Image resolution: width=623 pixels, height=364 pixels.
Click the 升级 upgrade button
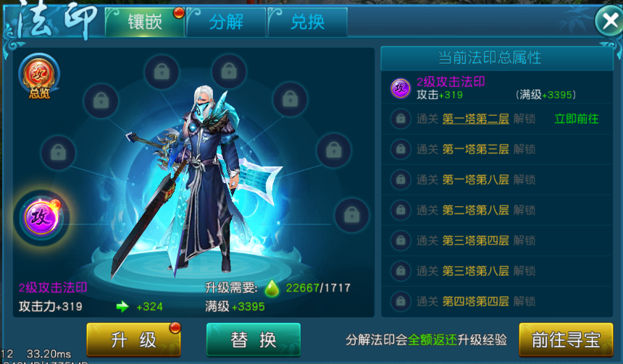pos(133,339)
